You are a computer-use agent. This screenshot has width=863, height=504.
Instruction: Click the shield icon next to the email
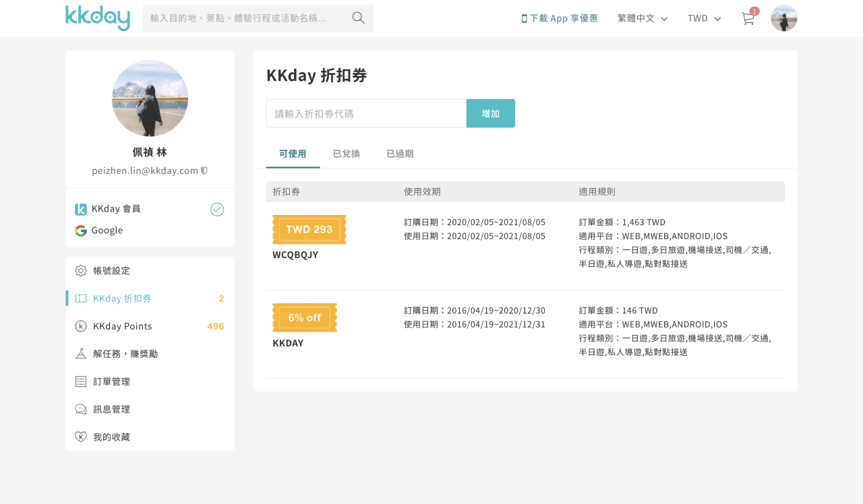[204, 170]
